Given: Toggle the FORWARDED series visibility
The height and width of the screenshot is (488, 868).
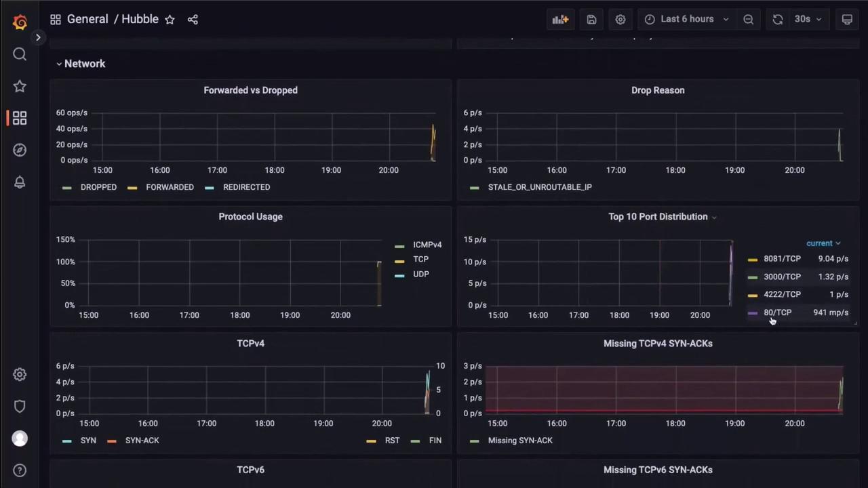Looking at the screenshot, I should pos(170,187).
